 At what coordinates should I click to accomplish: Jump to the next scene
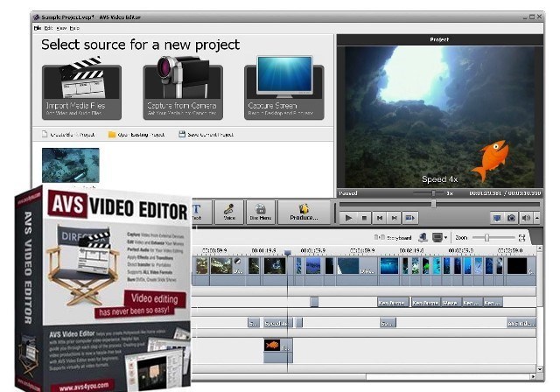[x=410, y=218]
